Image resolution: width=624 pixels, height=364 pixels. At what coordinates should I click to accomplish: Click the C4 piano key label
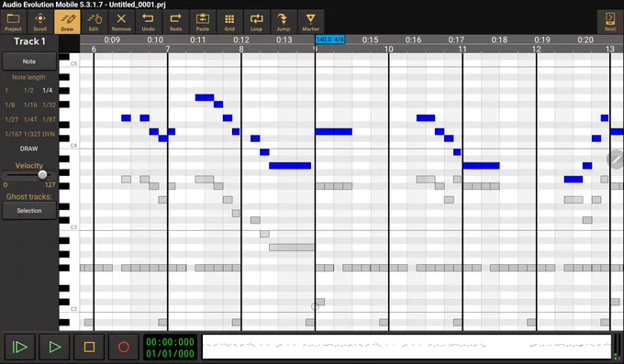pos(73,146)
